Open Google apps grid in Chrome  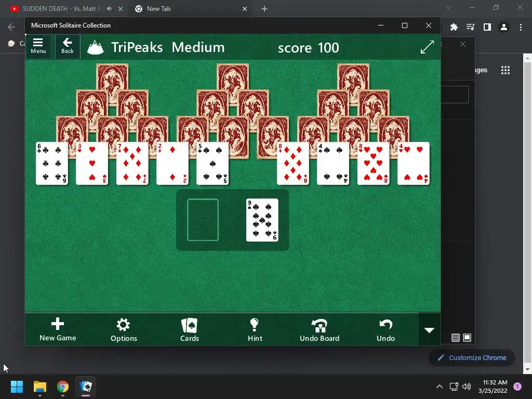click(505, 70)
